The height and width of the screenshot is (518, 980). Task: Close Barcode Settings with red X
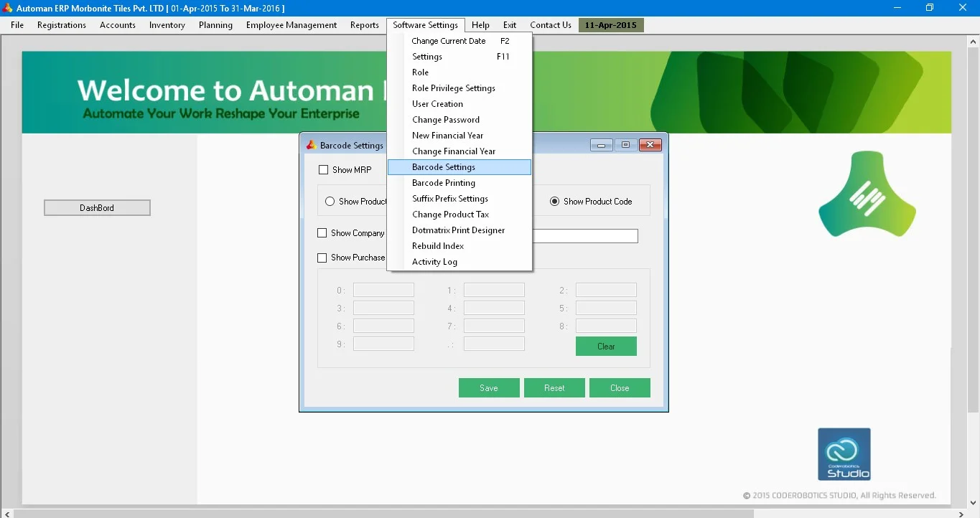(x=650, y=145)
